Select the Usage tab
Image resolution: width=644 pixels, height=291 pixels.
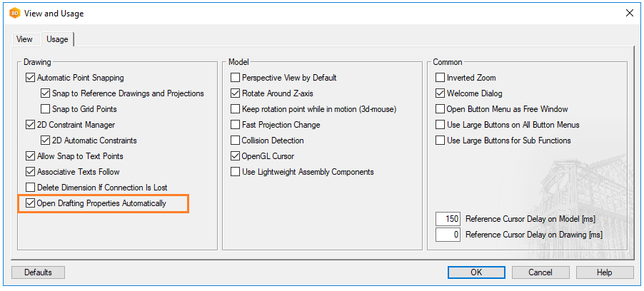(57, 39)
